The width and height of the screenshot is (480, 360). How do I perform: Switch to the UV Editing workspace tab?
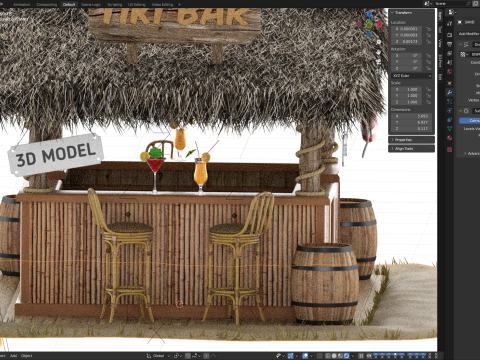[137, 4]
